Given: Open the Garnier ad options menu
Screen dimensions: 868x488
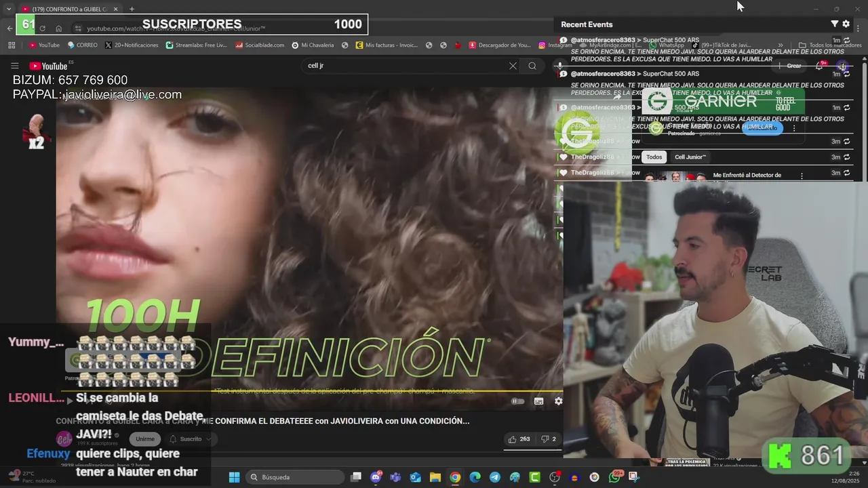Looking at the screenshot, I should pyautogui.click(x=794, y=128).
